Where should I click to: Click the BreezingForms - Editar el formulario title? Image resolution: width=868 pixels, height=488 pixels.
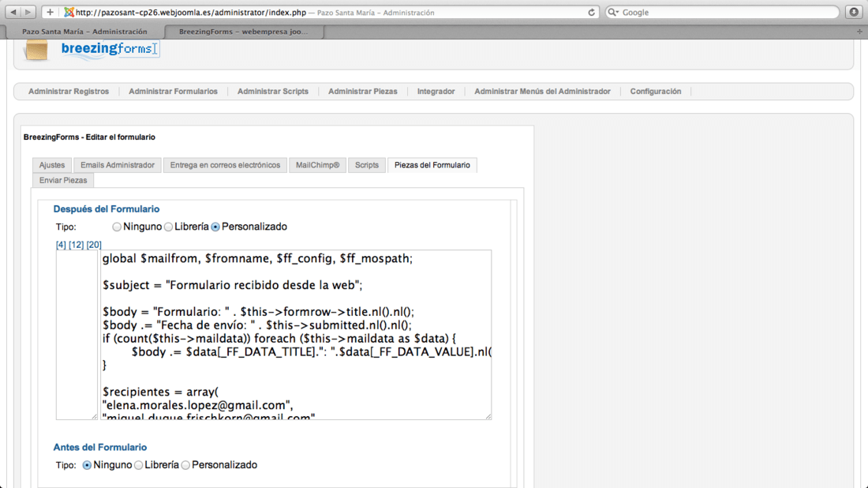point(89,137)
